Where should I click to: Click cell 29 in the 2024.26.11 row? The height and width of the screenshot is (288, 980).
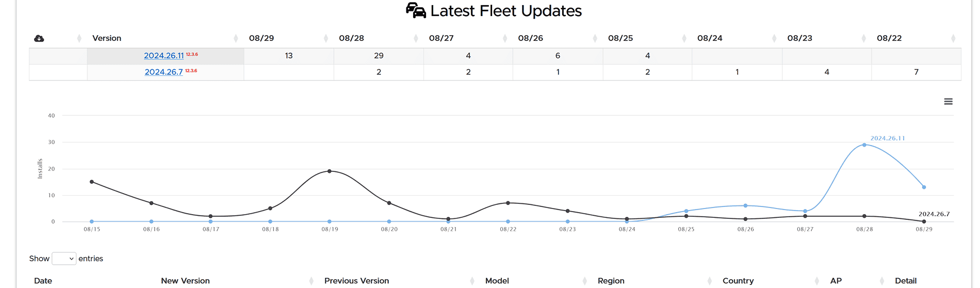click(379, 56)
